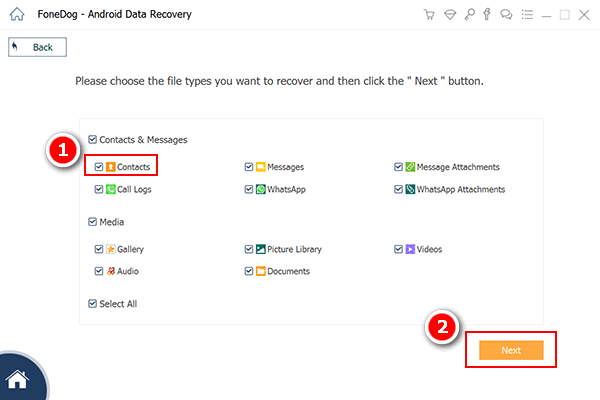Viewport: 600px width, 400px height.
Task: Toggle the Picture Library checkbox
Action: [249, 249]
